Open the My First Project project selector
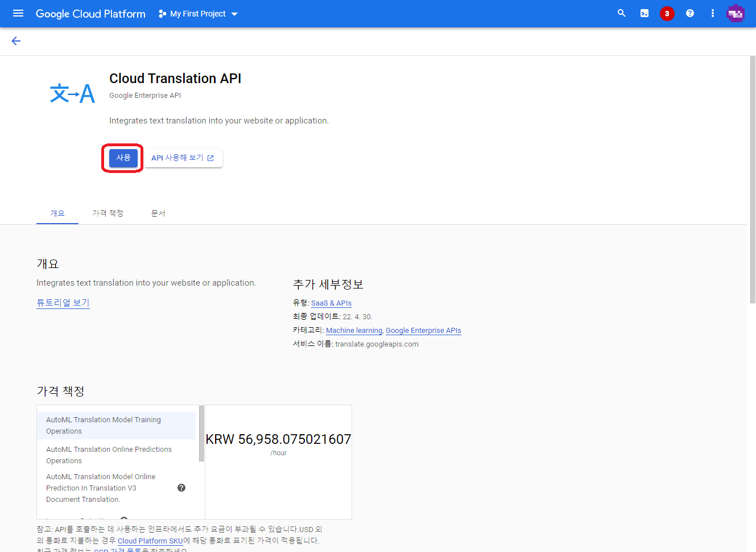Screen dimensions: 756x552 click(197, 13)
